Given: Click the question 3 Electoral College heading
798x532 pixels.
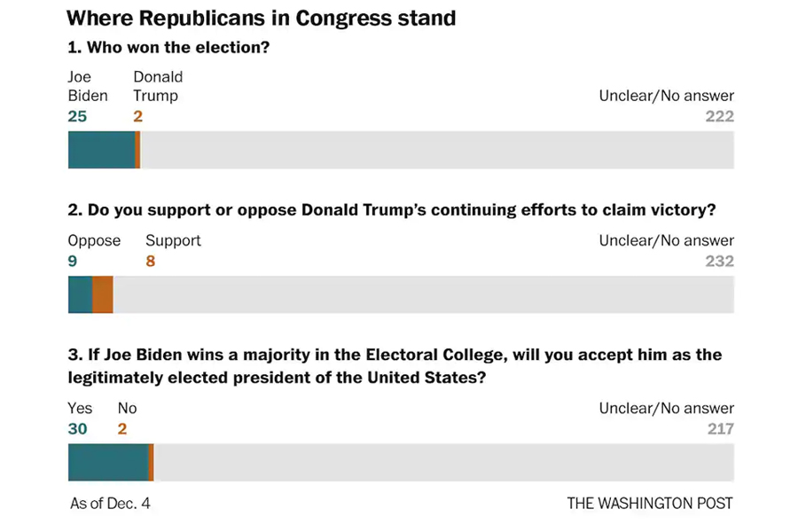Looking at the screenshot, I should tap(395, 366).
